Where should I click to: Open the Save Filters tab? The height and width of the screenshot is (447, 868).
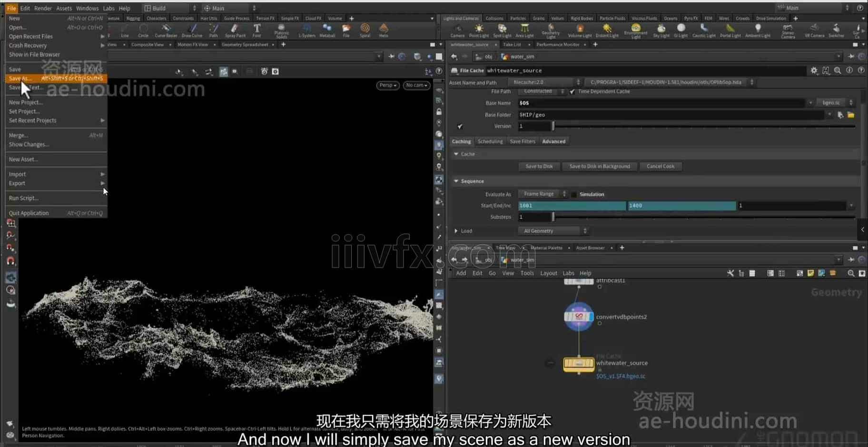tap(522, 141)
